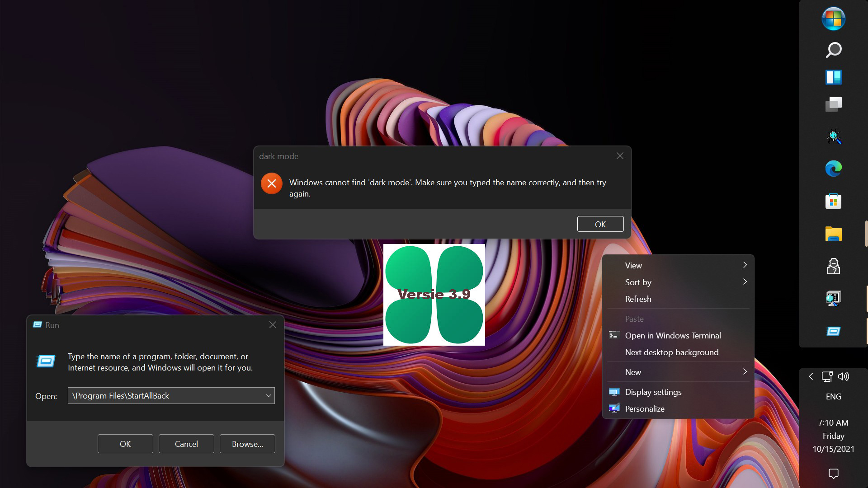Open the spider-with-magnifier app in taskbar
The image size is (868, 488).
coord(833,136)
